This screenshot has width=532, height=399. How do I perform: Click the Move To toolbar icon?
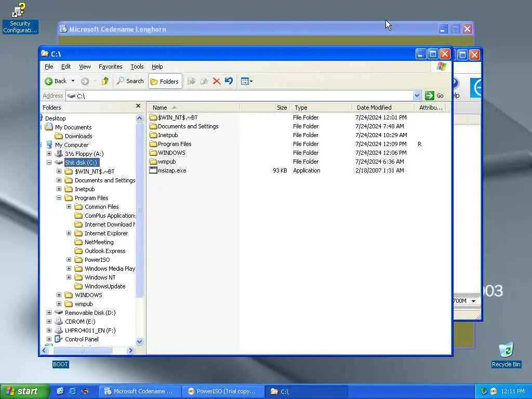(x=191, y=81)
